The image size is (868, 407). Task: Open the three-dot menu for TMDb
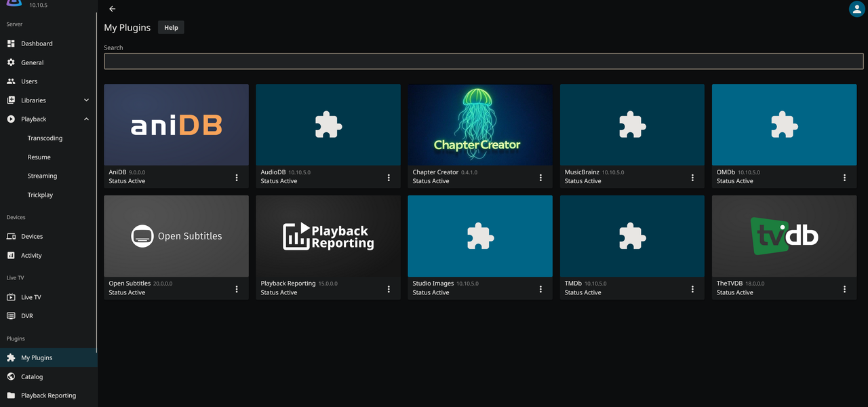[692, 289]
